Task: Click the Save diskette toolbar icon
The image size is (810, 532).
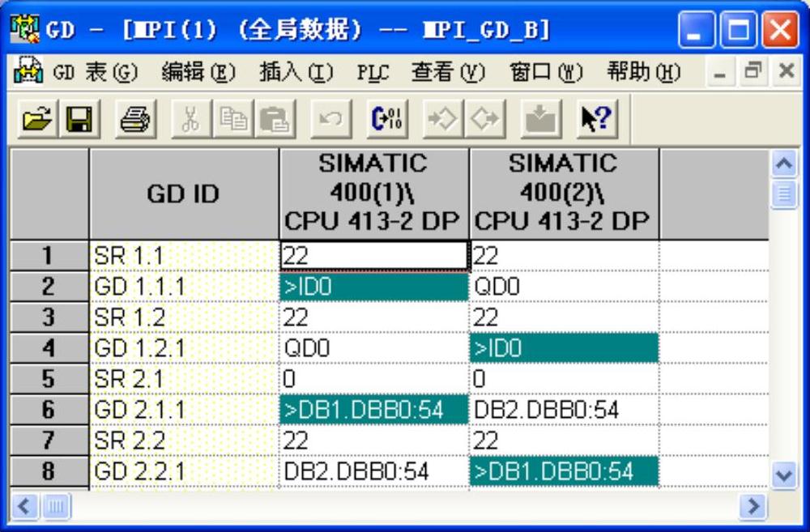Action: point(79,119)
